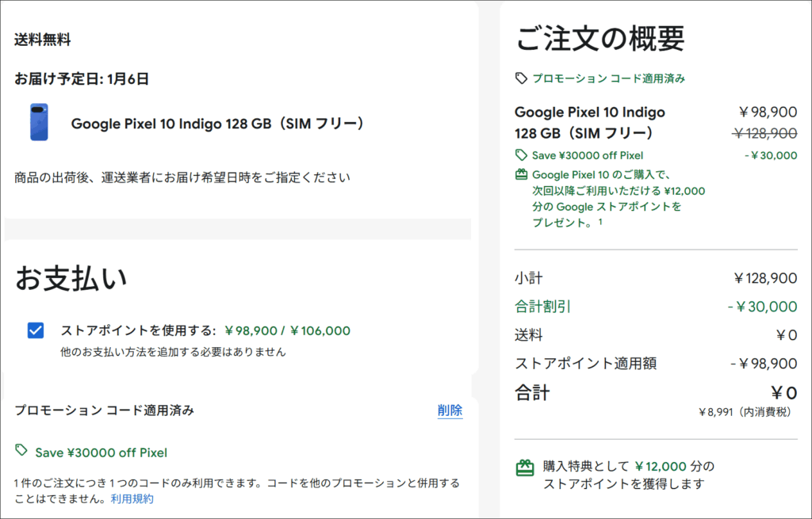Click the ストアポイント適用額 row label
812x519 pixels.
coord(586,364)
